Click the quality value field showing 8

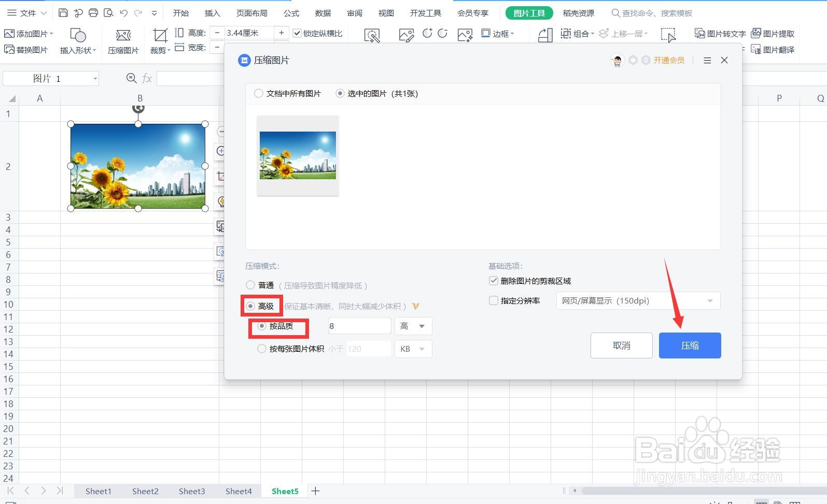tap(360, 326)
